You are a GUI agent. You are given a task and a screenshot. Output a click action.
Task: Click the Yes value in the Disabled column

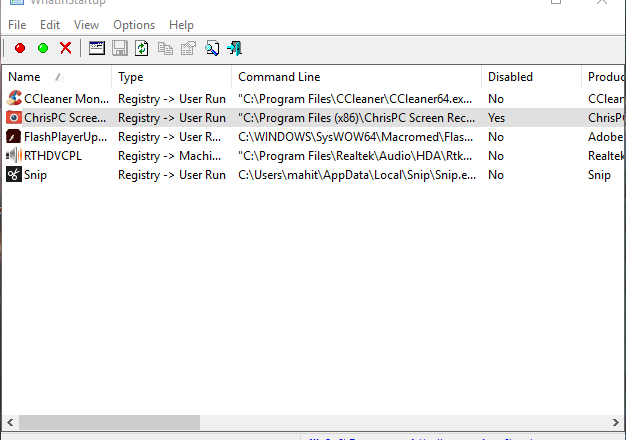tap(496, 118)
